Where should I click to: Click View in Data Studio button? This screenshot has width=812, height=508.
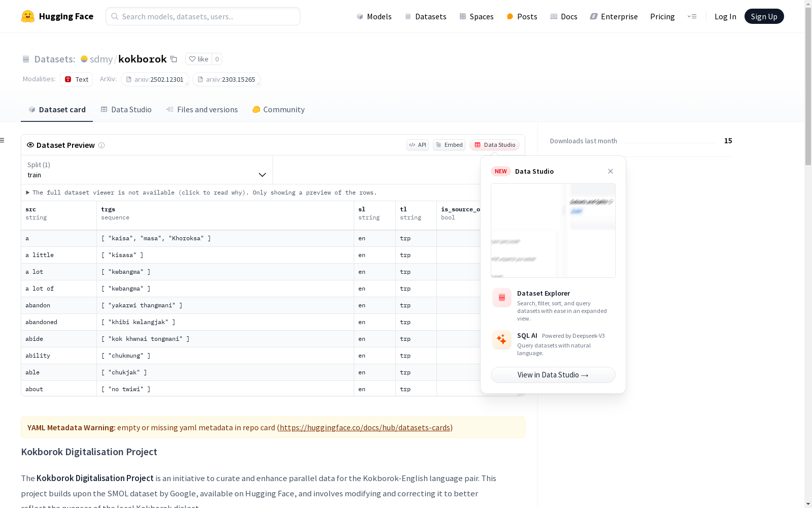[553, 375]
